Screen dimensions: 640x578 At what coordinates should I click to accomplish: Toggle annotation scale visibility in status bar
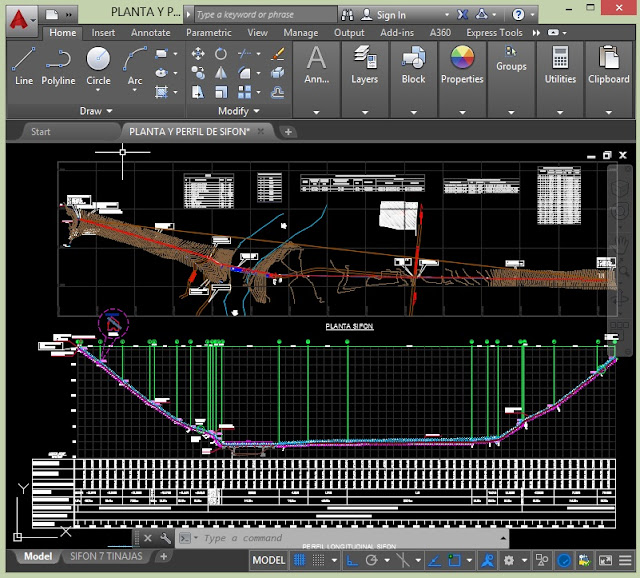(x=489, y=561)
